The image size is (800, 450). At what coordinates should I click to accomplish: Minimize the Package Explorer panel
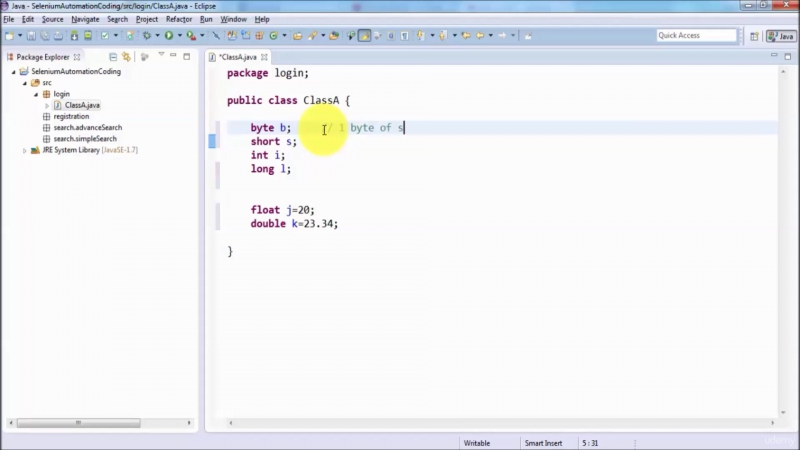click(173, 55)
